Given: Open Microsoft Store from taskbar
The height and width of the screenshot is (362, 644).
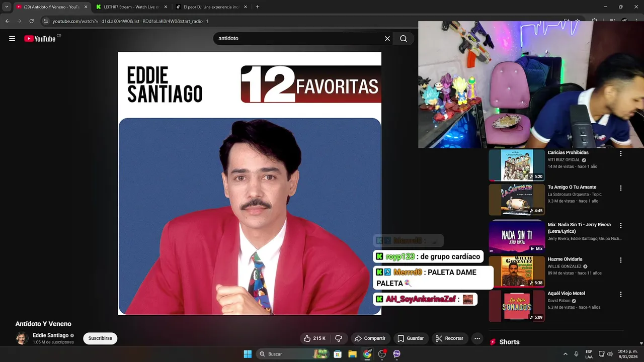Looking at the screenshot, I should click(x=338, y=354).
